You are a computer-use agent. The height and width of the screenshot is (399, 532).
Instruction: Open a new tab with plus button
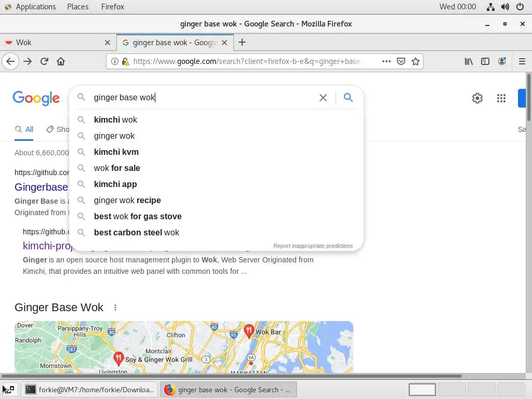[242, 43]
